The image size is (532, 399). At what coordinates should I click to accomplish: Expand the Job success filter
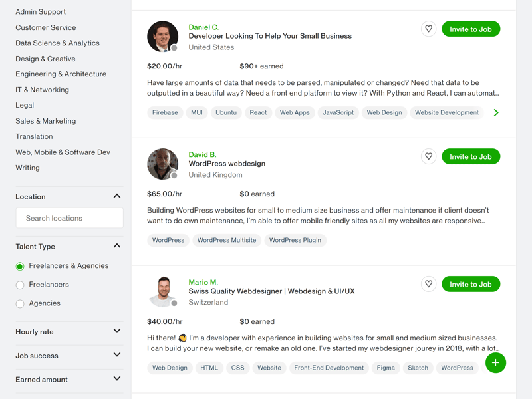[117, 355]
